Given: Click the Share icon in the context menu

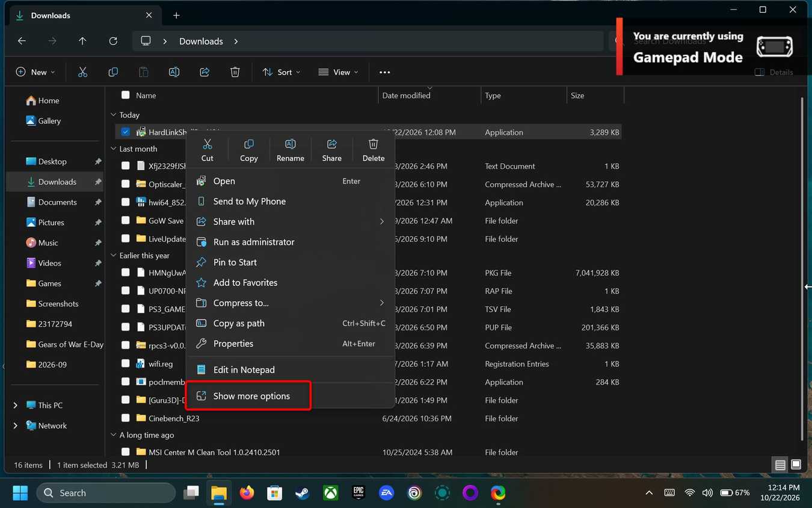Looking at the screenshot, I should coord(331,144).
